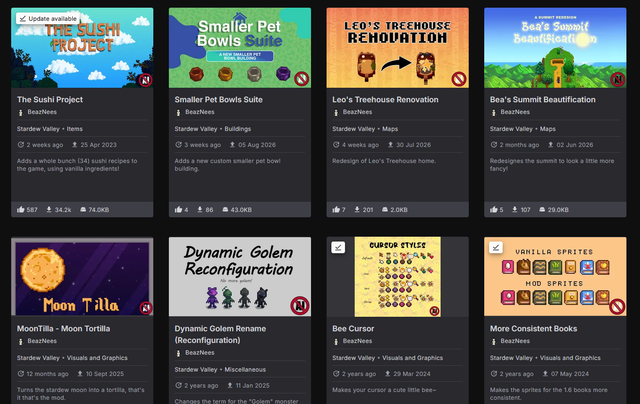Open the Vanilla Sprites books image
Screen dimensions: 640x404
[555, 277]
